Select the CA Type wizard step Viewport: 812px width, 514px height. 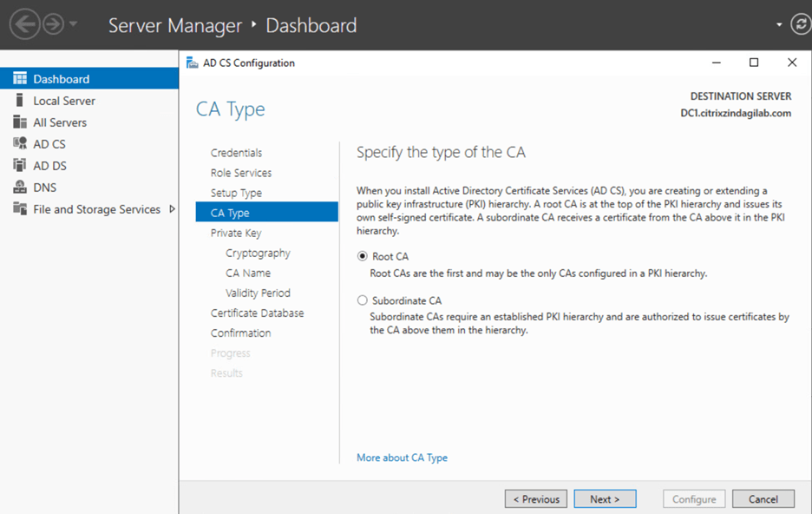point(266,213)
